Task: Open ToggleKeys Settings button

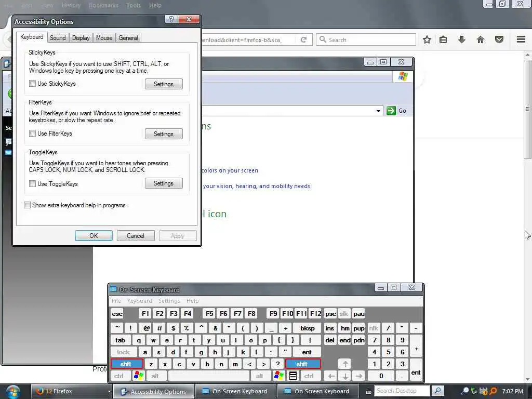Action: click(x=164, y=183)
